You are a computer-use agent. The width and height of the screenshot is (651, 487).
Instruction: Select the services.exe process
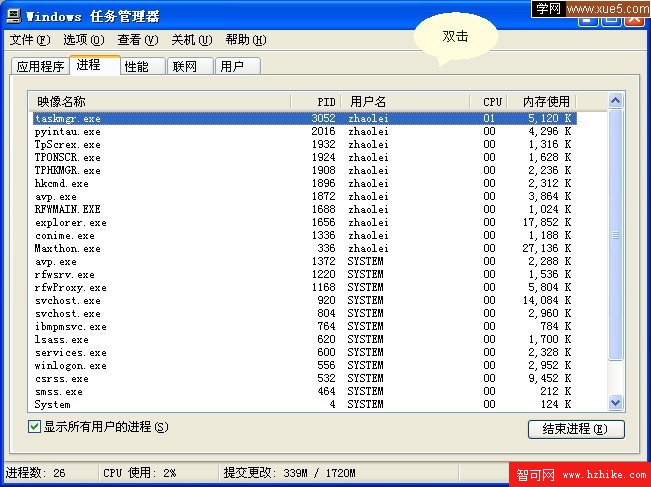(x=305, y=352)
